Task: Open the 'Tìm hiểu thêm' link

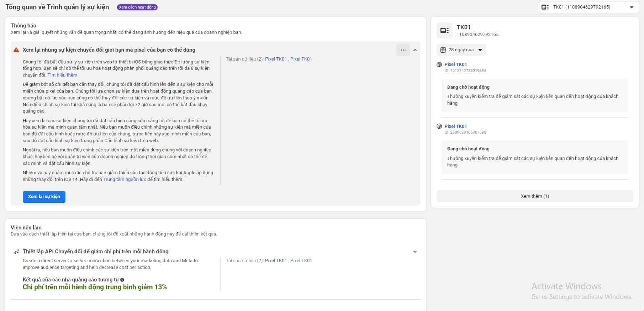Action: (62, 75)
